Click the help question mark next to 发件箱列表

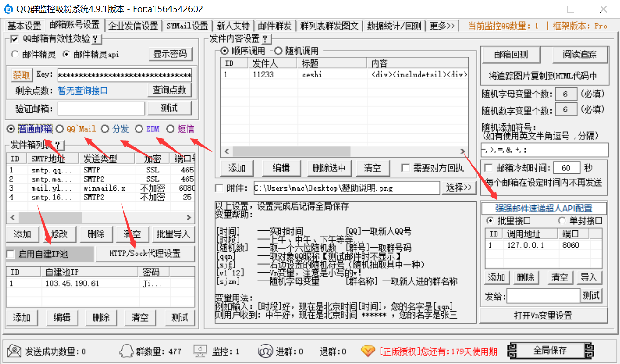(58, 145)
